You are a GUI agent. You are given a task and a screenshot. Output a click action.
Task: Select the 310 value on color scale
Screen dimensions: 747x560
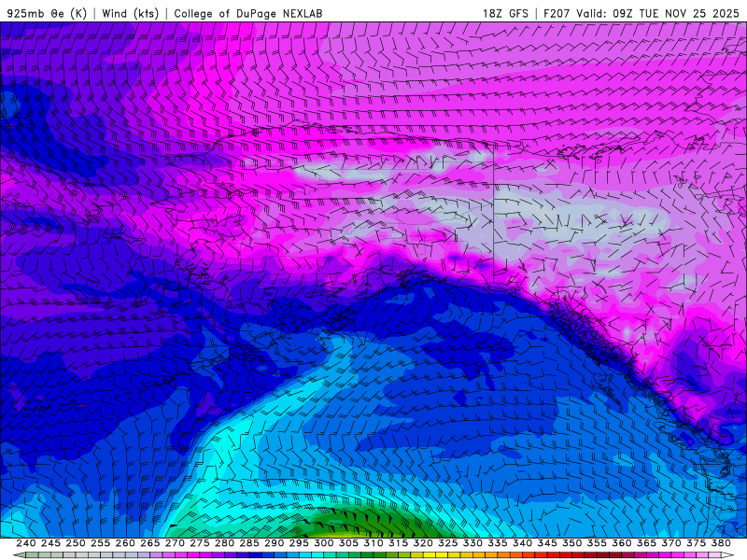373,543
